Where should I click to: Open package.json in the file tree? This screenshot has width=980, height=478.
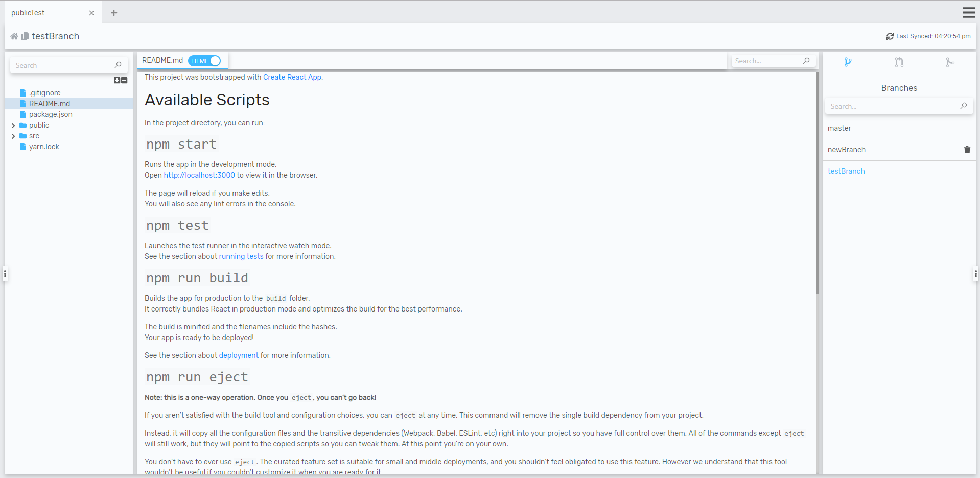point(51,114)
